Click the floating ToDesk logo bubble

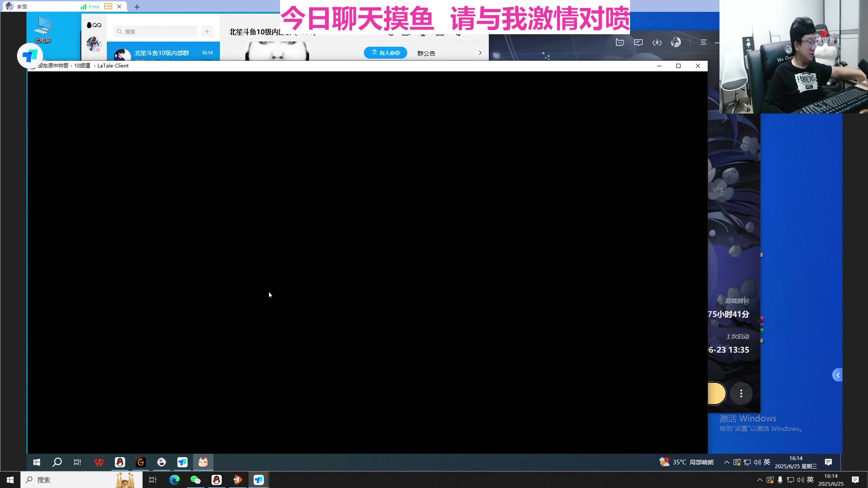coord(30,56)
